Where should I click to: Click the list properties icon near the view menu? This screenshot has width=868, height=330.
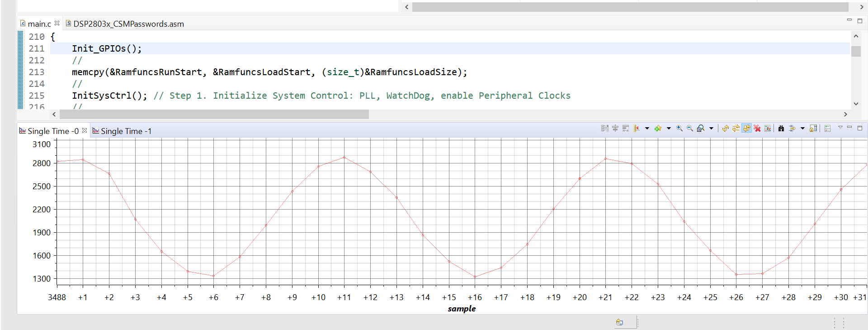click(827, 129)
